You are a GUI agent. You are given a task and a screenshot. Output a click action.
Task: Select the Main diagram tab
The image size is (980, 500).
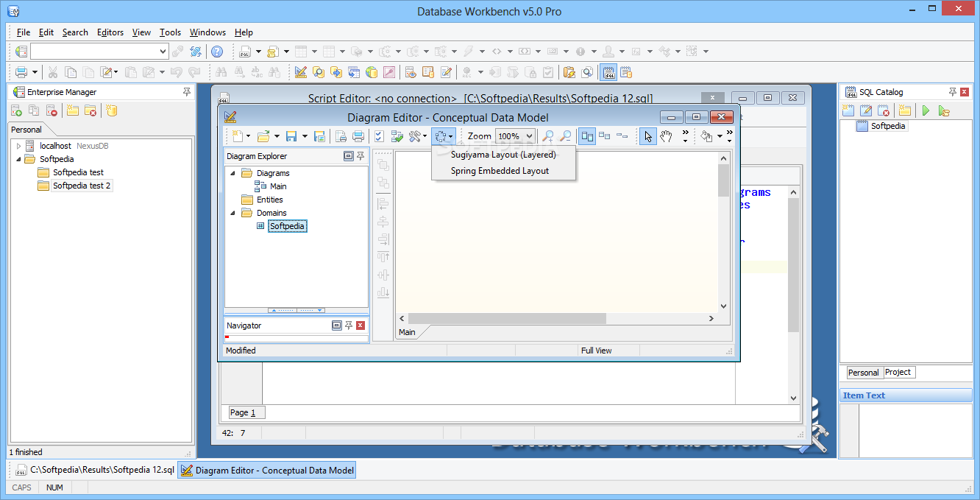tap(407, 332)
